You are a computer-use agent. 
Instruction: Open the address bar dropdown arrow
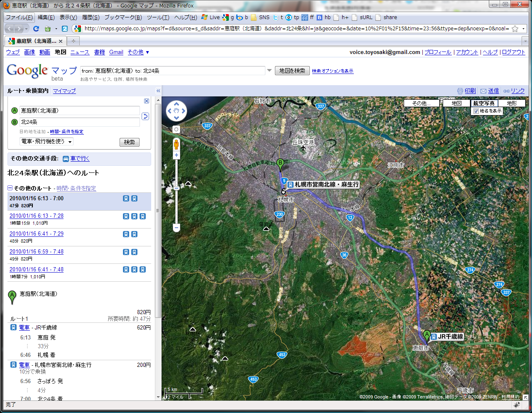(x=524, y=29)
